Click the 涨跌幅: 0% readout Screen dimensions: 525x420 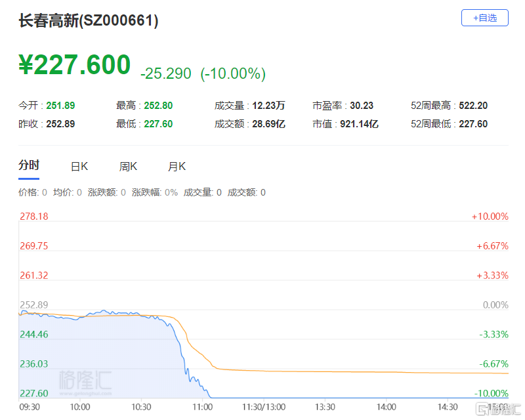[155, 192]
